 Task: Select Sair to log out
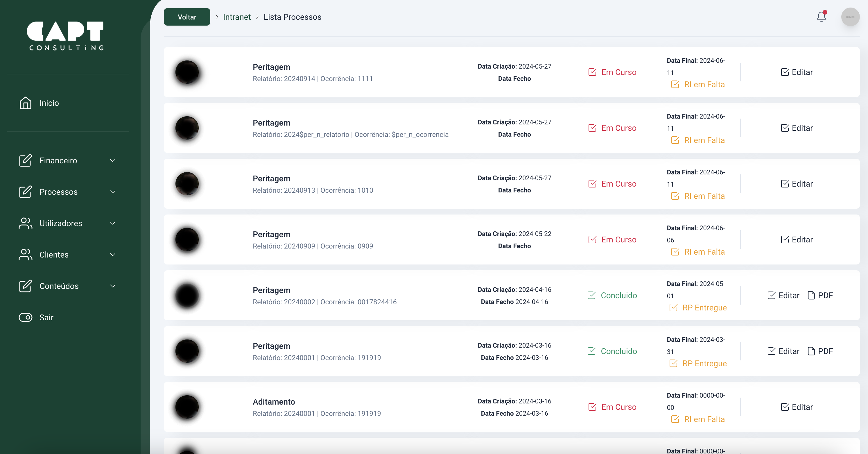pyautogui.click(x=46, y=317)
